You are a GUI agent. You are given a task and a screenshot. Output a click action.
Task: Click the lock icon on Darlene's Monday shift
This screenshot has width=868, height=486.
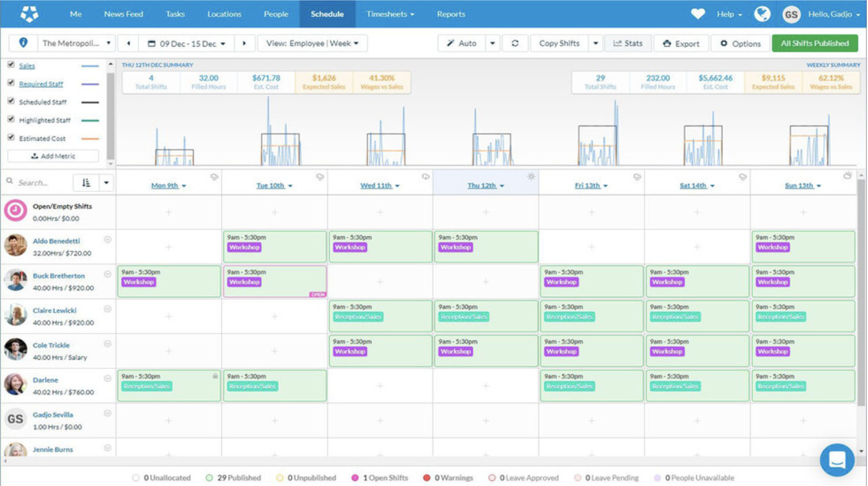(215, 376)
